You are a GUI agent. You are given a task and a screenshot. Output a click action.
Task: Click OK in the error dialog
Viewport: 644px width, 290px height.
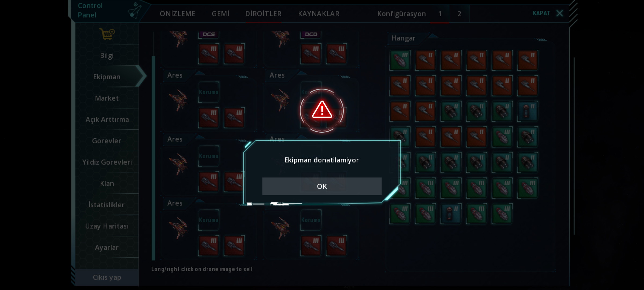coord(322,186)
